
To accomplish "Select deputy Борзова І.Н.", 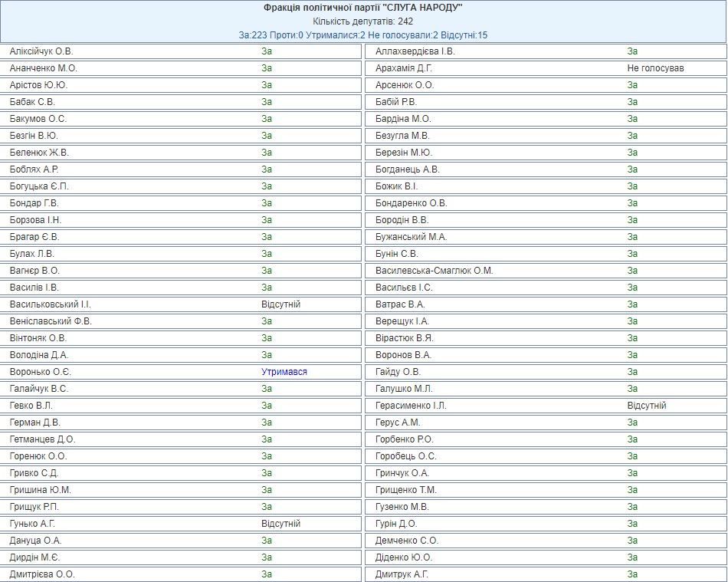I will click(36, 220).
